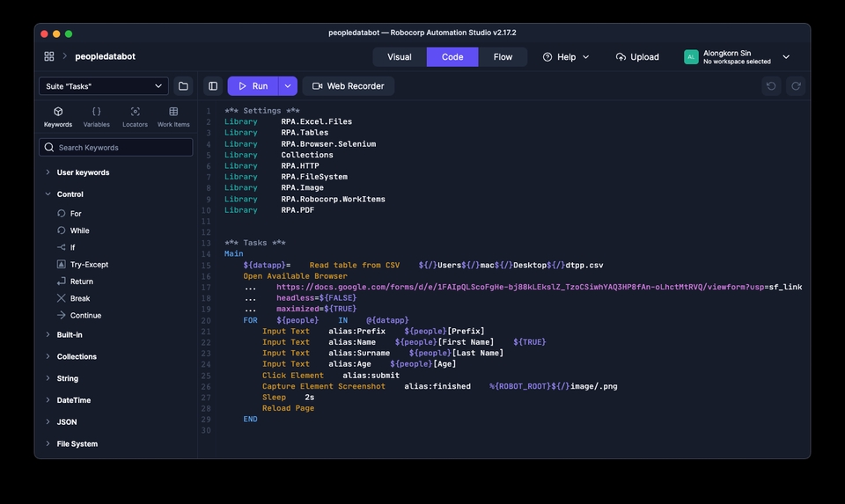The height and width of the screenshot is (504, 845).
Task: Click the Main task name
Action: click(234, 253)
